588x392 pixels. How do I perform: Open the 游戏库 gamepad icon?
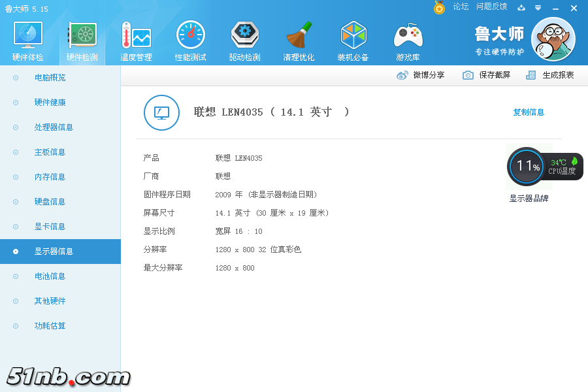[408, 35]
